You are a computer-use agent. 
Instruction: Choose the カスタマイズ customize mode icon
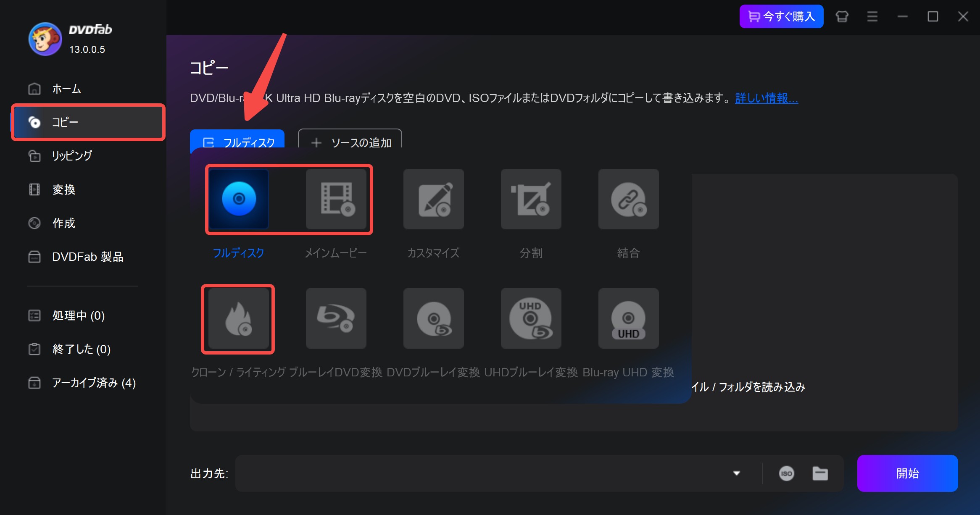click(x=434, y=199)
